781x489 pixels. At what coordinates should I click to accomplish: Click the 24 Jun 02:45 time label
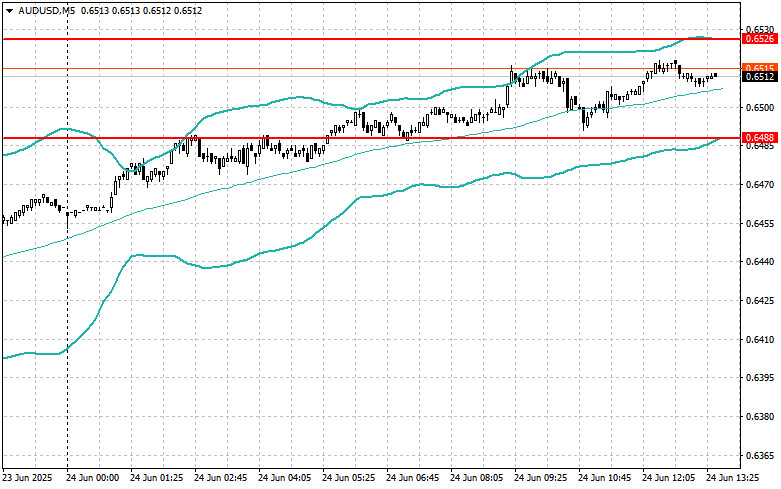[221, 478]
